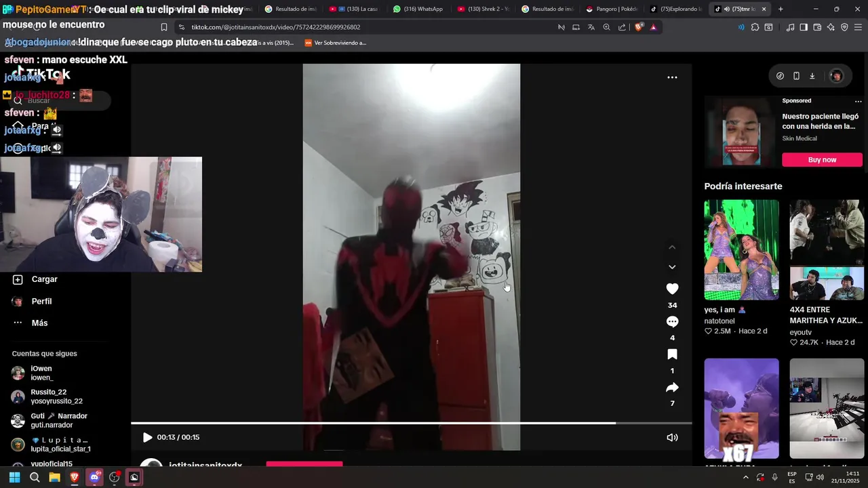868x488 pixels.
Task: Open Discord from the taskbar
Action: pos(94,477)
